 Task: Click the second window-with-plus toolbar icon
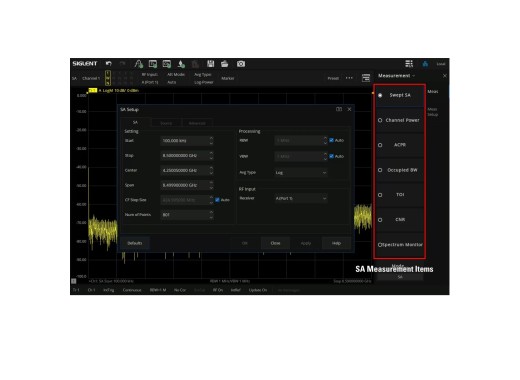click(167, 63)
